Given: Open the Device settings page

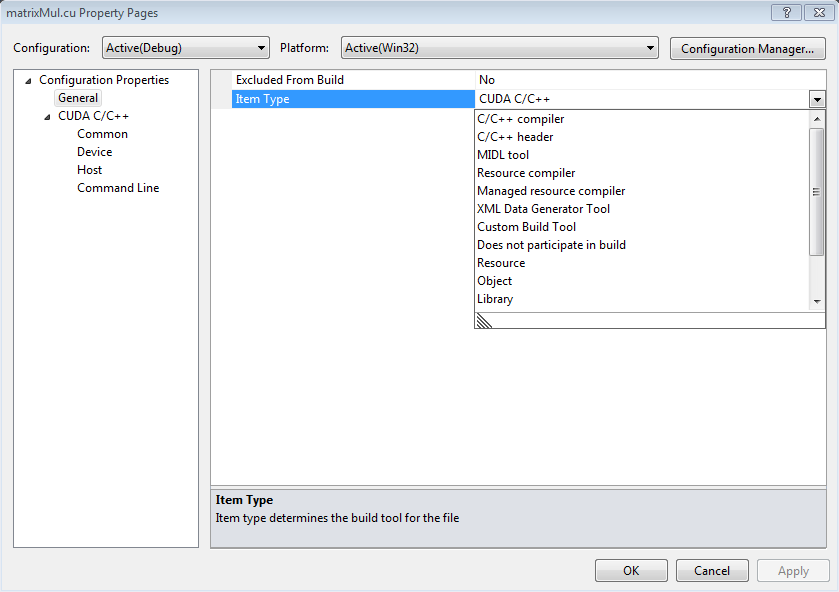Looking at the screenshot, I should point(94,151).
